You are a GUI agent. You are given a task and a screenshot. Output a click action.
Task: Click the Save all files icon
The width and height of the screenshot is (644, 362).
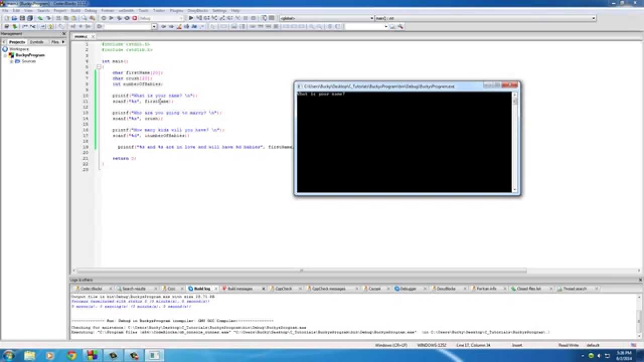point(30,18)
